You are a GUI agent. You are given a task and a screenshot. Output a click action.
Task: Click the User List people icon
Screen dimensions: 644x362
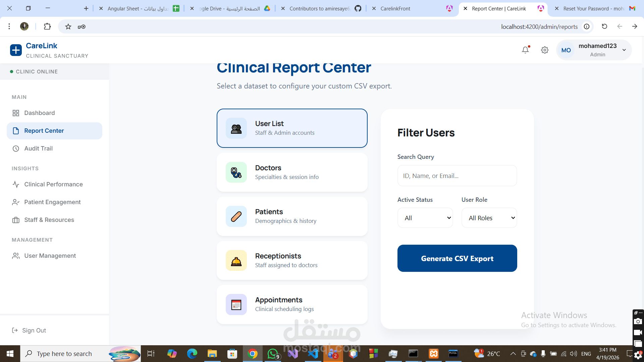click(236, 128)
